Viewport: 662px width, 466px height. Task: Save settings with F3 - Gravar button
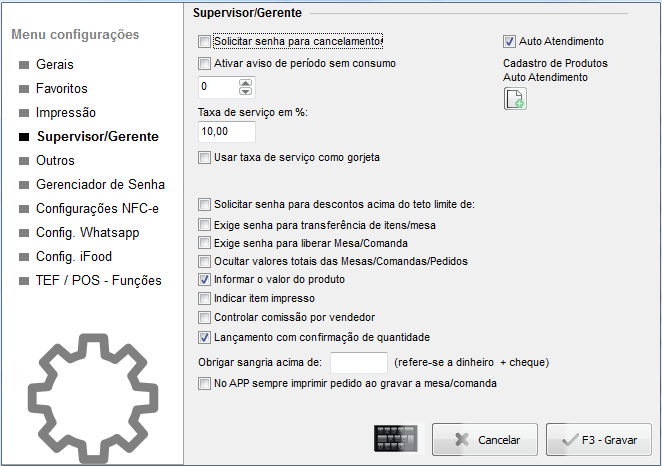click(599, 439)
